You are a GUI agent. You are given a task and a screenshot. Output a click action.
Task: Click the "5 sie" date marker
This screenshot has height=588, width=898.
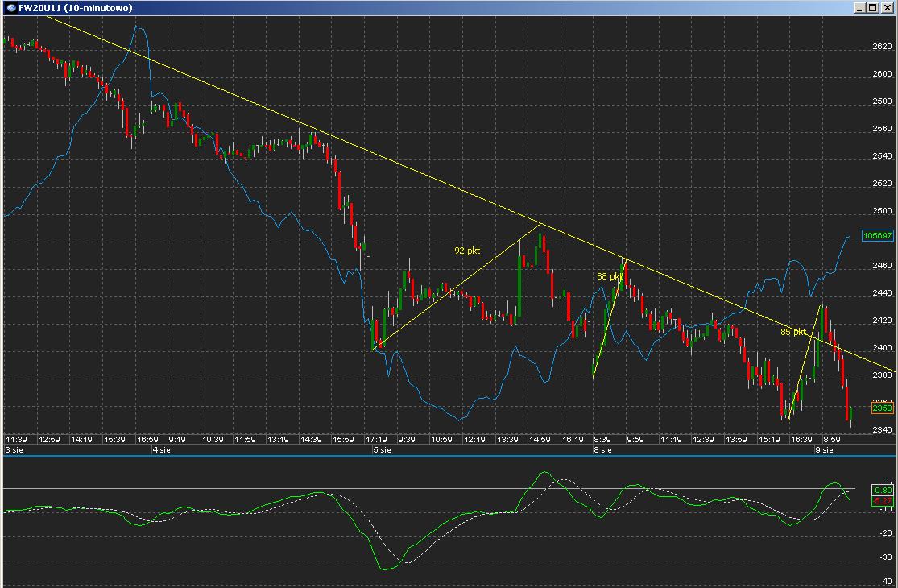coord(381,450)
